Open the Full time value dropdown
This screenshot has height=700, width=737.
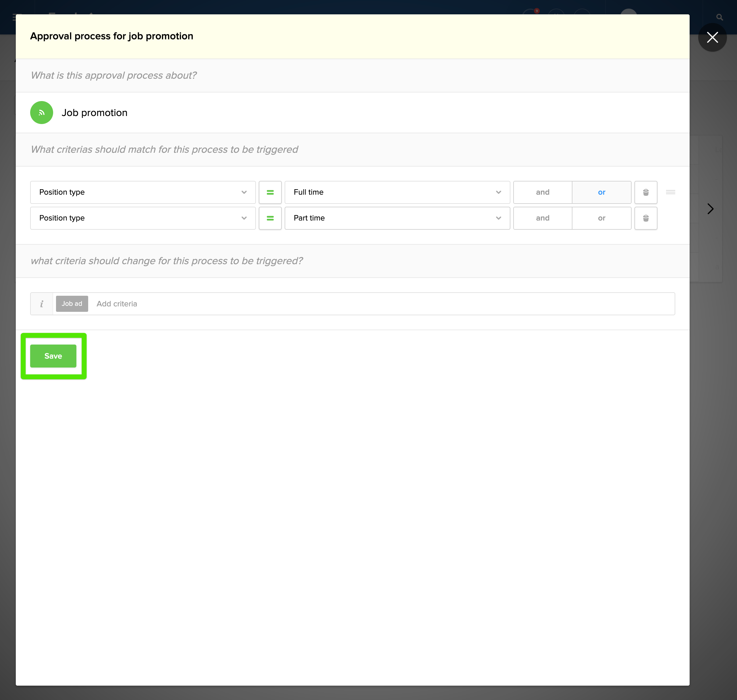(x=397, y=192)
